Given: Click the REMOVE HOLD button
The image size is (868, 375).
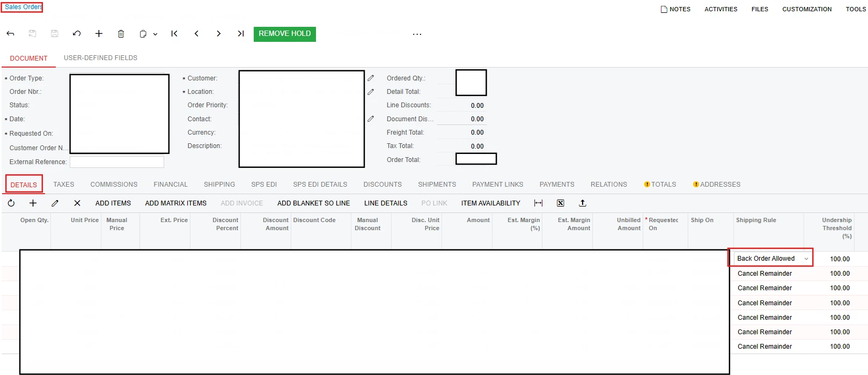Looking at the screenshot, I should [285, 34].
